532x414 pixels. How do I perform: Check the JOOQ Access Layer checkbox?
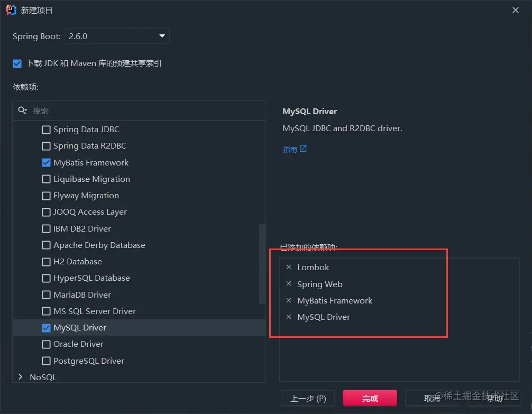(46, 212)
